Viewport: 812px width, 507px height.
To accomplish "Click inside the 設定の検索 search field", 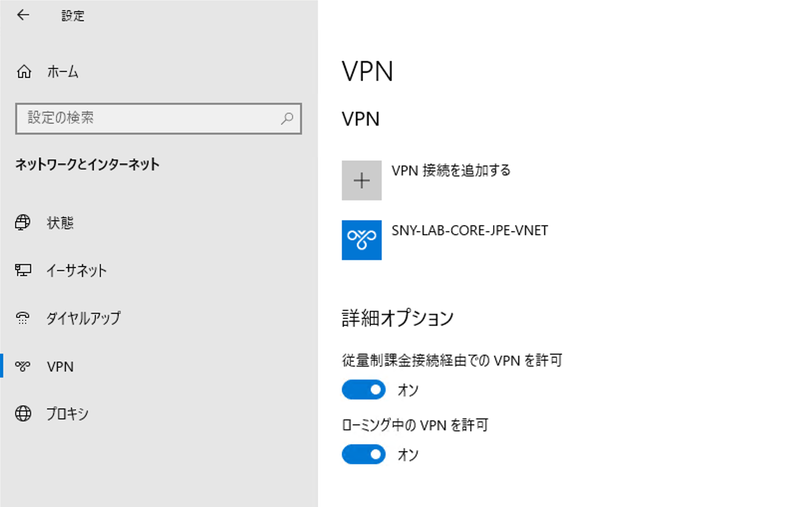I will point(139,119).
